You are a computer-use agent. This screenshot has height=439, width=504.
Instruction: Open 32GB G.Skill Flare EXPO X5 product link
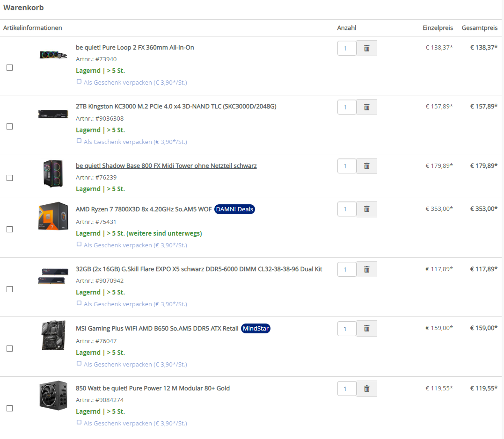tap(199, 269)
